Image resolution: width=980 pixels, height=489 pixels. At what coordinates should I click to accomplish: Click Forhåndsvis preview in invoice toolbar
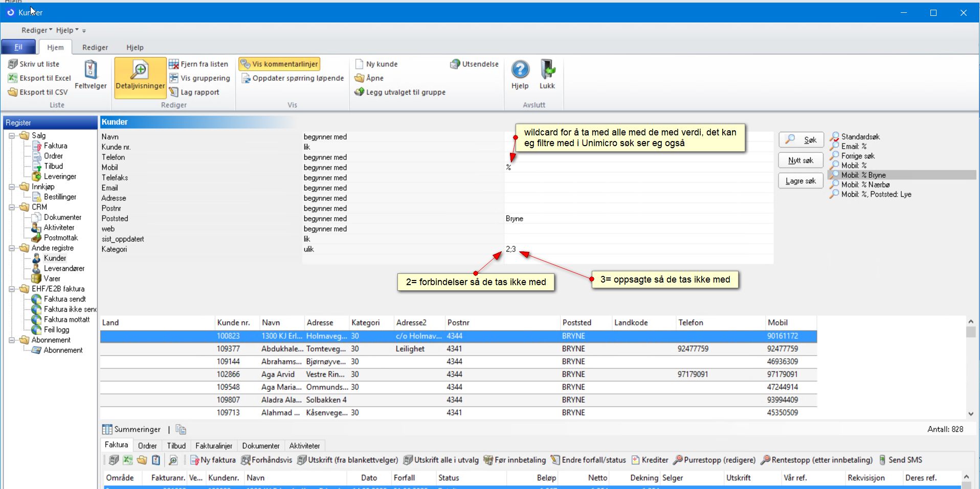click(x=266, y=460)
